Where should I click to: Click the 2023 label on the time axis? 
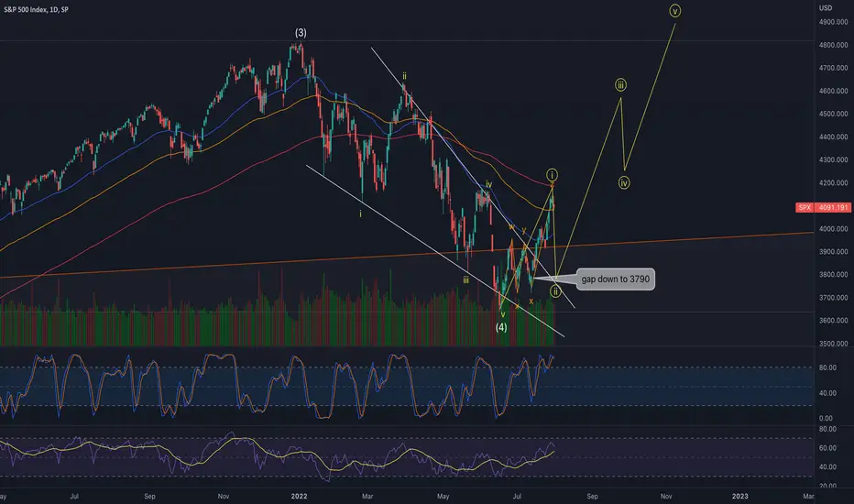pos(739,496)
